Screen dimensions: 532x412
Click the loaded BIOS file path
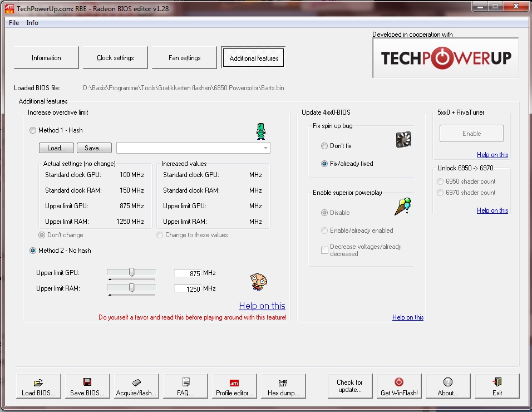tap(184, 88)
